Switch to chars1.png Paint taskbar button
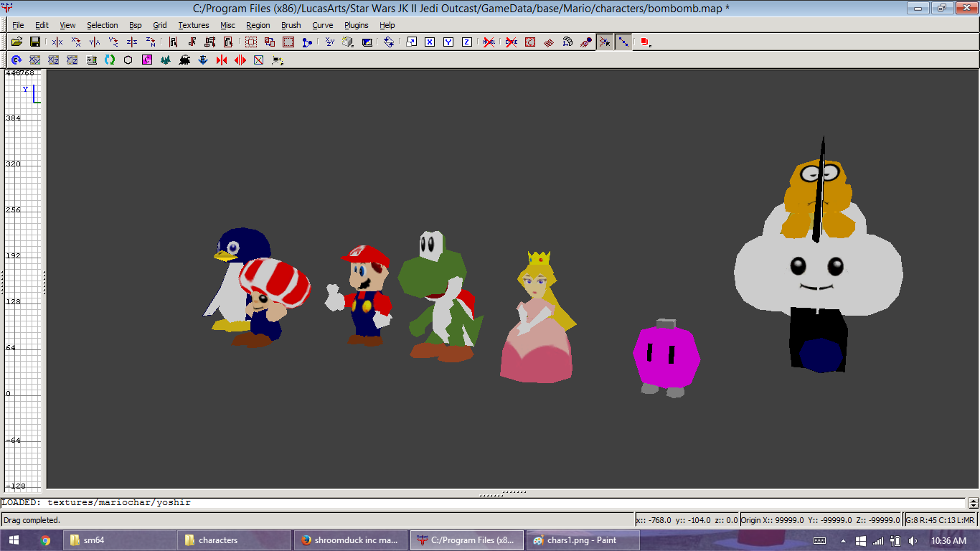Screen dimensions: 980x551 582,540
